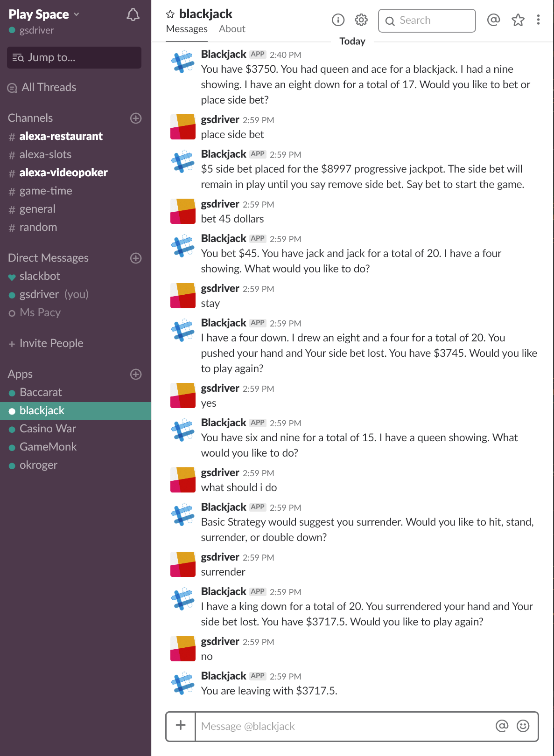Viewport: 554px width, 756px height.
Task: Show mentions and reactions @ icon
Action: coord(493,20)
